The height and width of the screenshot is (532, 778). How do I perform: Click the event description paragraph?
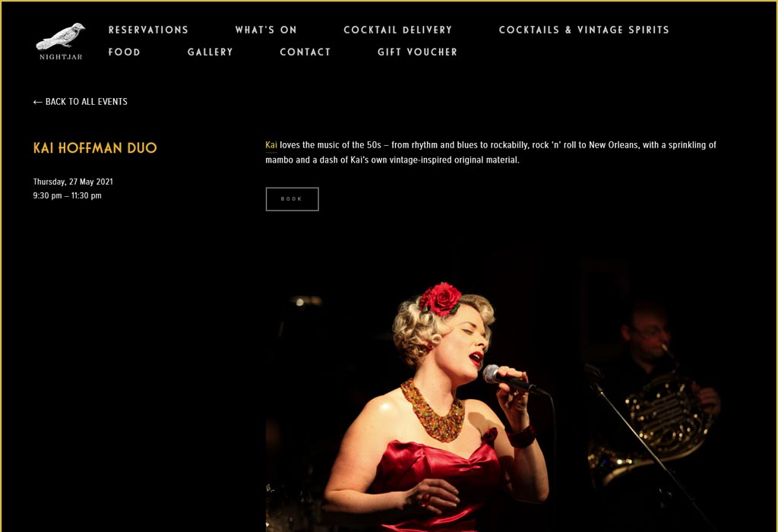point(491,152)
